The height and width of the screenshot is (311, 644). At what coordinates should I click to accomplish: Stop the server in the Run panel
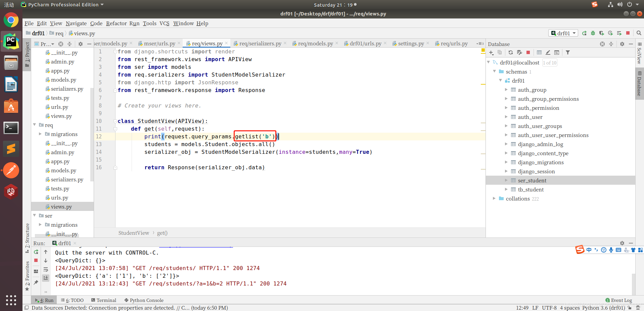tap(36, 261)
